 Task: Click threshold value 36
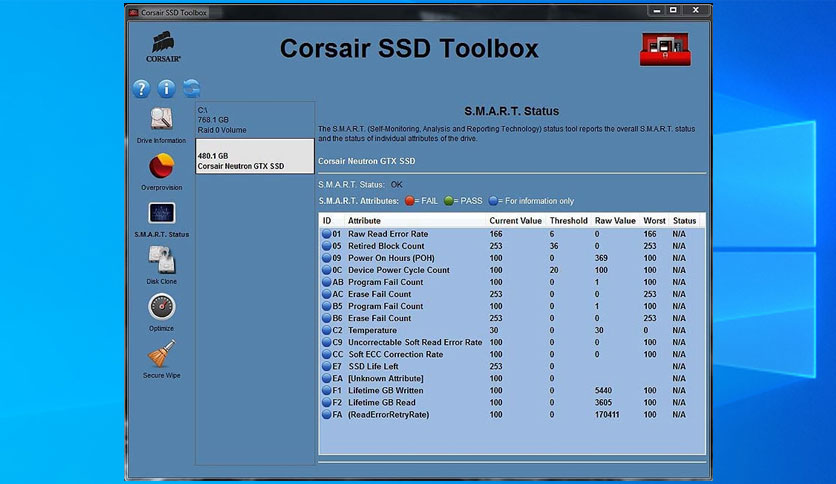tap(554, 246)
